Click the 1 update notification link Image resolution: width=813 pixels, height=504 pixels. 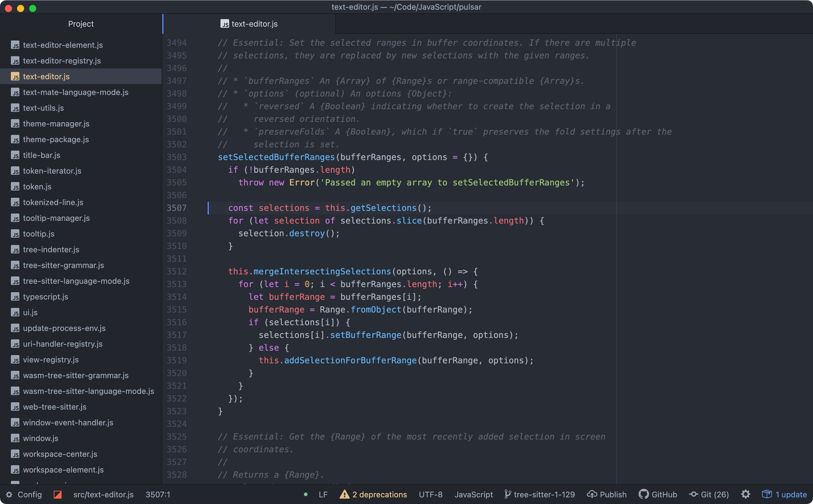point(791,494)
